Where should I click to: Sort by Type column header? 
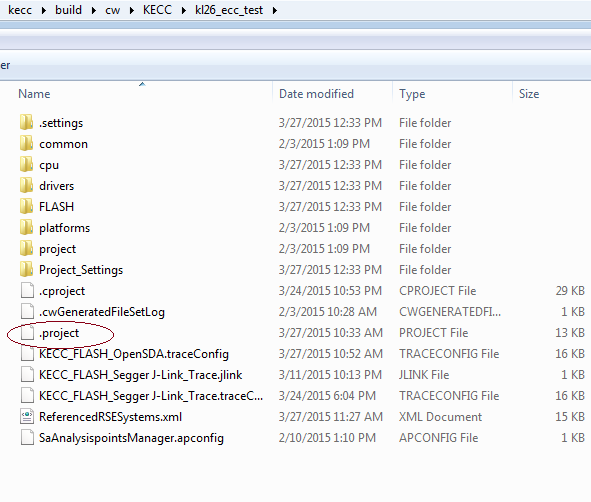point(412,94)
